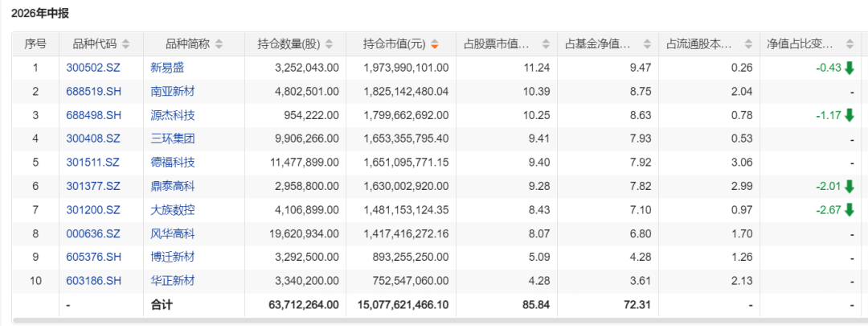Click green down arrow beside -2.01
Viewport: 868px width, 326px height.
pos(850,186)
